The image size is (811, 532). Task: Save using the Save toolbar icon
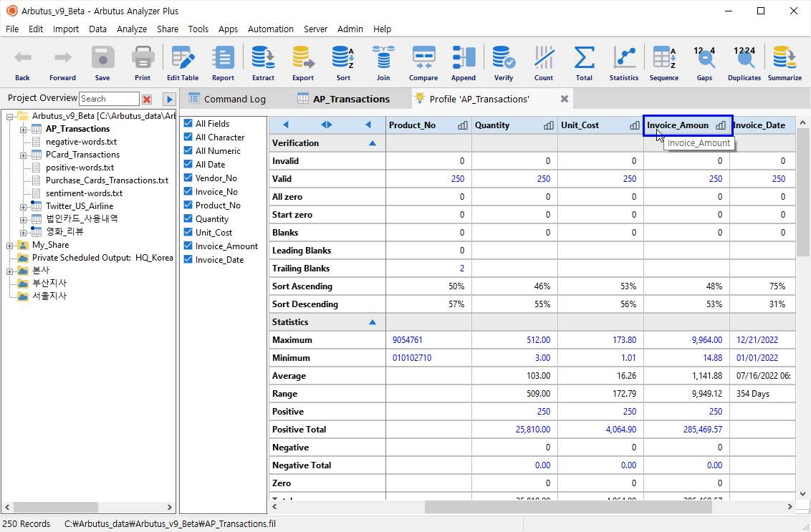tap(102, 57)
